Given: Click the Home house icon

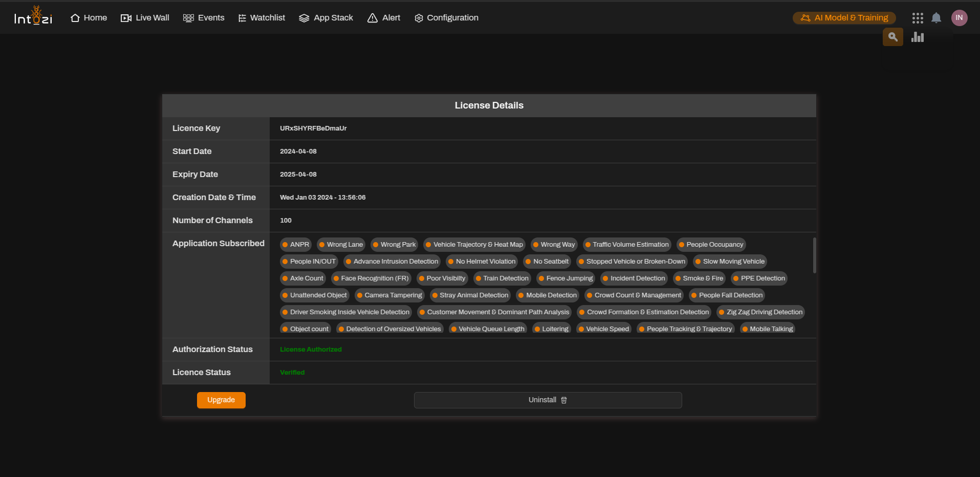Looking at the screenshot, I should pos(75,18).
